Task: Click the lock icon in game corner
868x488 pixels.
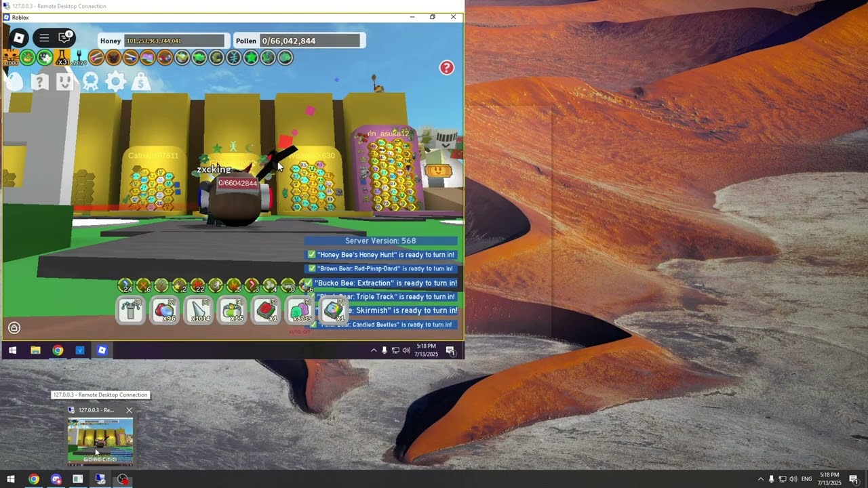Action: (x=14, y=328)
